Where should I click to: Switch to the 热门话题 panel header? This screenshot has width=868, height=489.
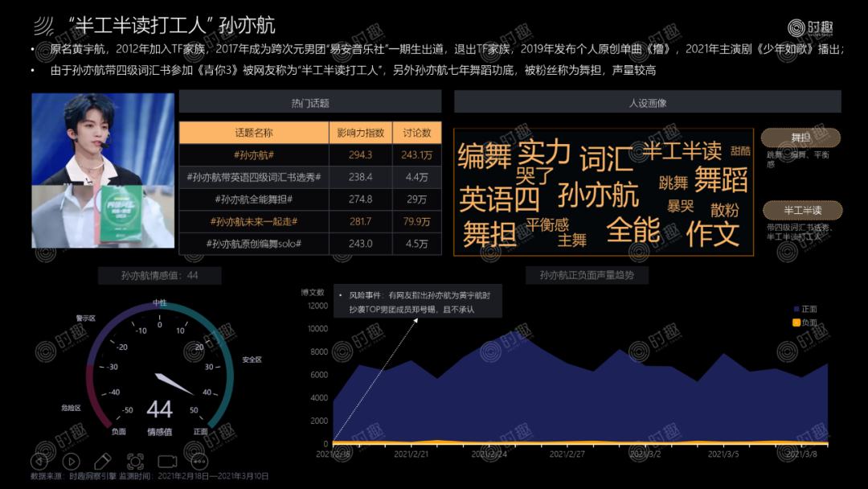coord(311,102)
